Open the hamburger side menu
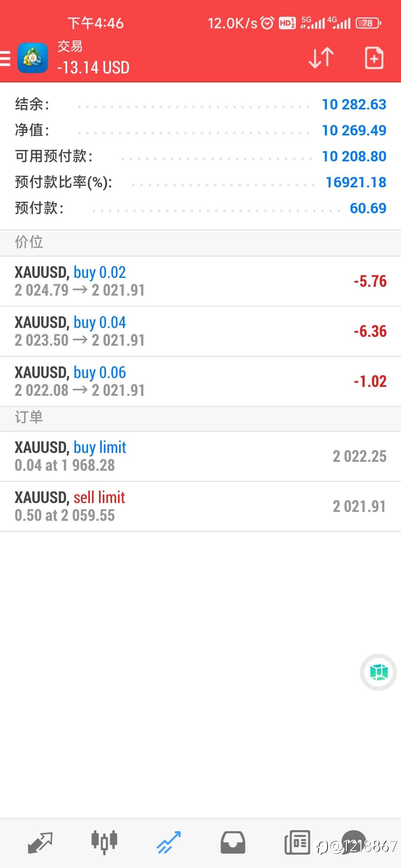The height and width of the screenshot is (868, 401). click(5, 59)
